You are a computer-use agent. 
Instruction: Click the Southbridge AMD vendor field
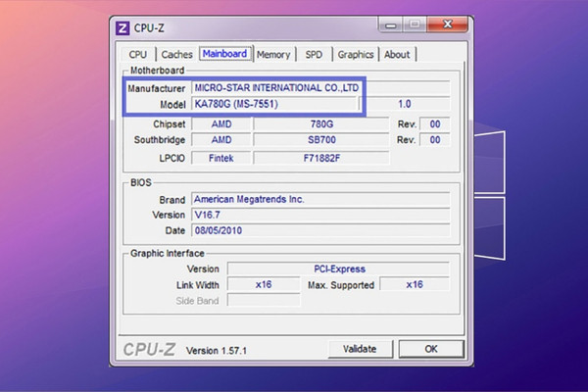(x=220, y=140)
